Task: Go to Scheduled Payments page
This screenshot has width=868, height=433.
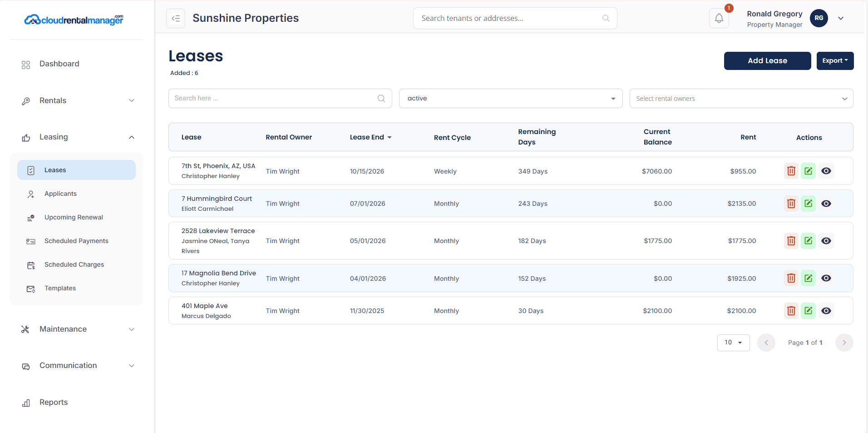Action: (x=76, y=241)
